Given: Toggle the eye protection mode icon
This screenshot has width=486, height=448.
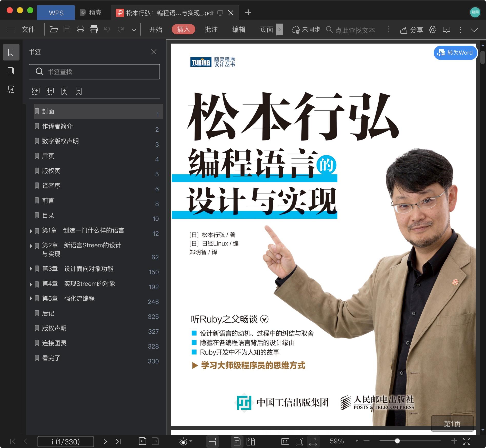Looking at the screenshot, I should pyautogui.click(x=183, y=441).
